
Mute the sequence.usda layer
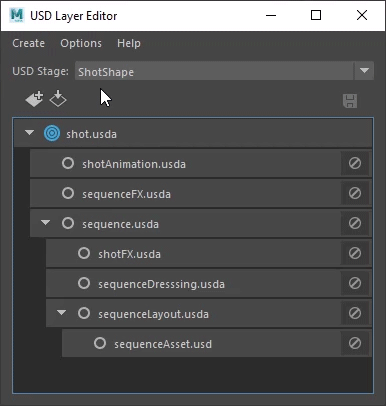[x=355, y=223]
